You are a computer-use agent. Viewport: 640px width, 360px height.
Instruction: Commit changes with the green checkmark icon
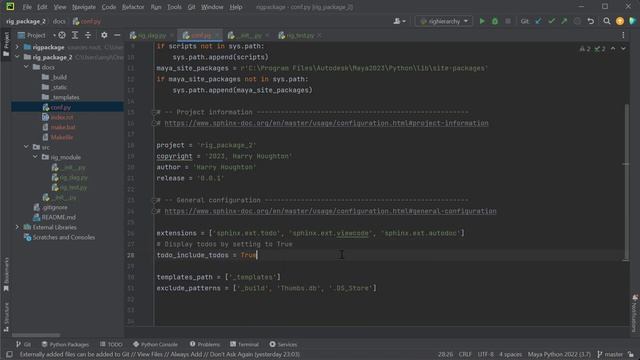click(x=551, y=21)
